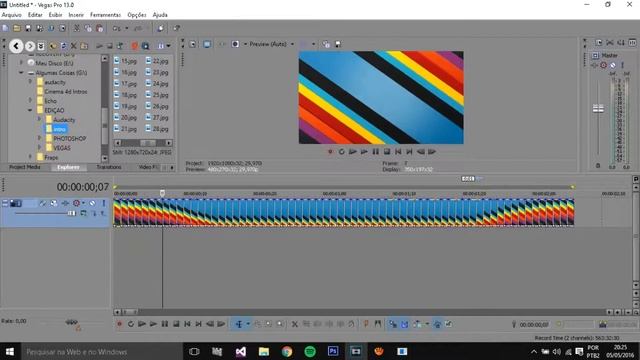This screenshot has width=640, height=360.
Task: Cut selection with the scissors toolbar icon
Action: click(x=76, y=28)
